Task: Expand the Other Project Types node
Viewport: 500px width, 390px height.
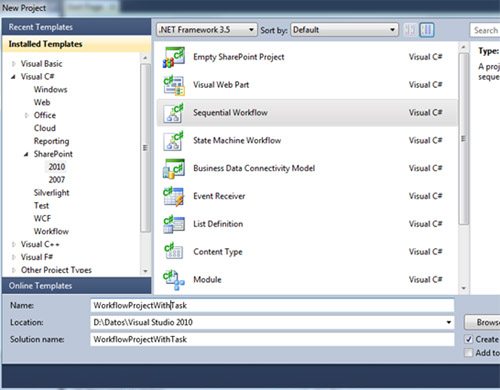Action: click(13, 270)
